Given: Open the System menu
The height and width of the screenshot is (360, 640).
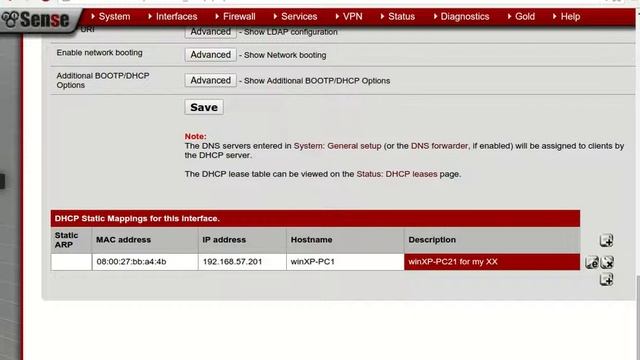Looking at the screenshot, I should click(x=111, y=16).
